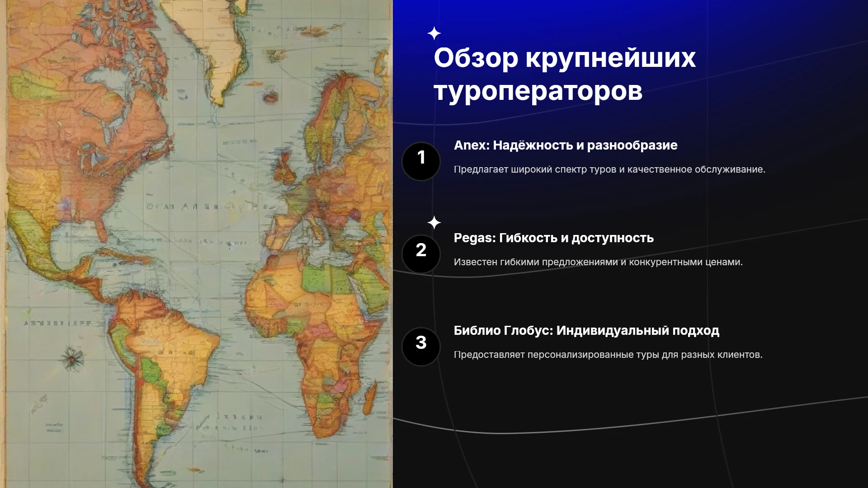Click the number 1 circle badge
This screenshot has width=868, height=488.
pos(421,161)
